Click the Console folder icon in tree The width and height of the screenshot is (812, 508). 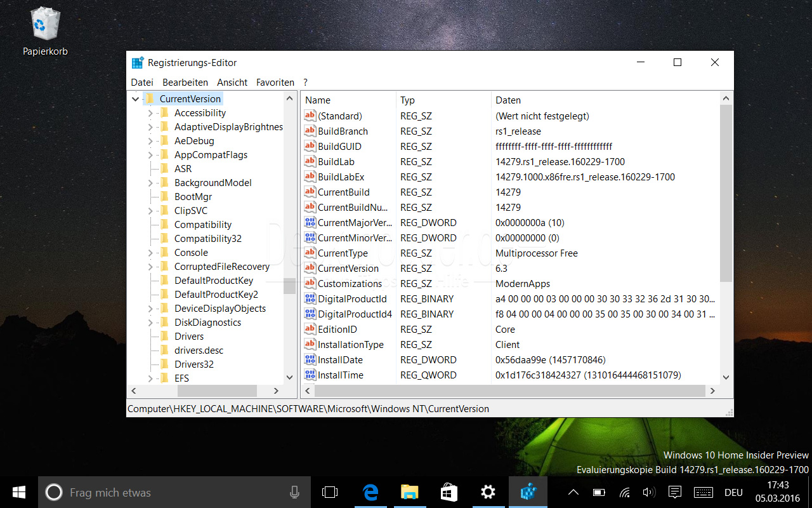click(164, 252)
